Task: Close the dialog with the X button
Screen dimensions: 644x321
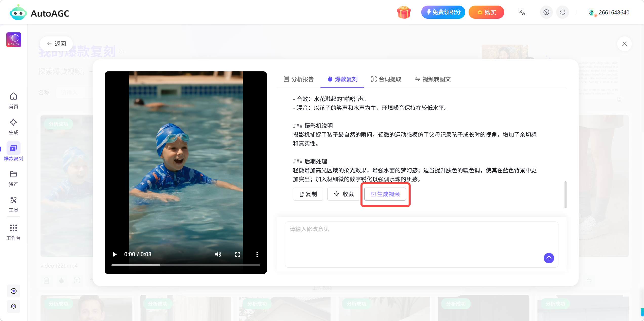Action: (x=625, y=44)
